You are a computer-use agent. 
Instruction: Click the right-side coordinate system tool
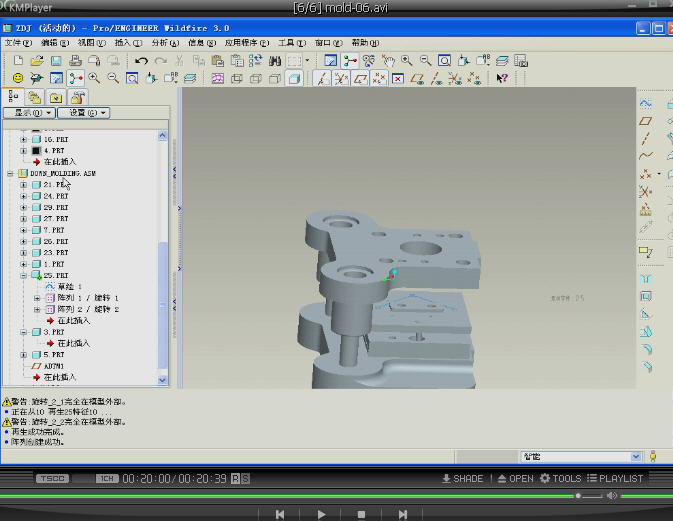(x=645, y=191)
